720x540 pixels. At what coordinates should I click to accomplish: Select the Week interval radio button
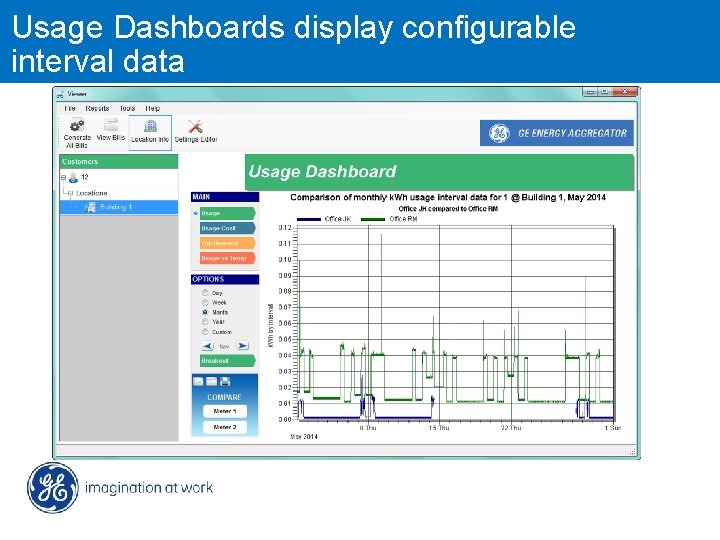pos(205,302)
